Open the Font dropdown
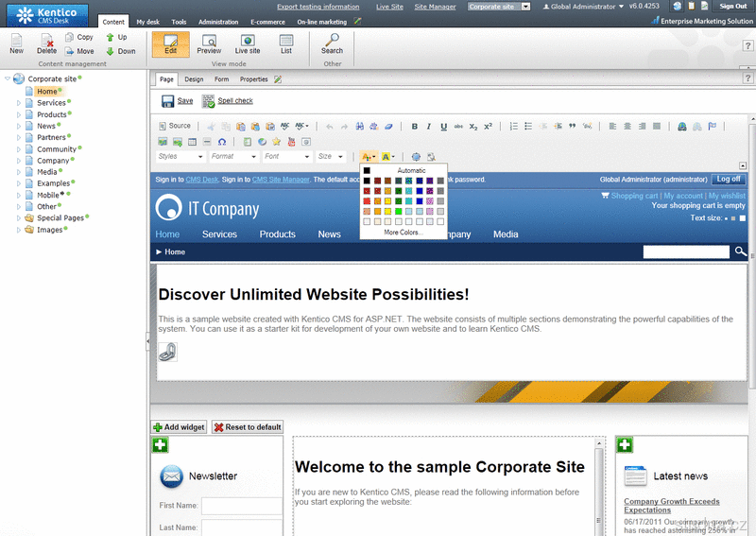The height and width of the screenshot is (536, 756). click(285, 156)
